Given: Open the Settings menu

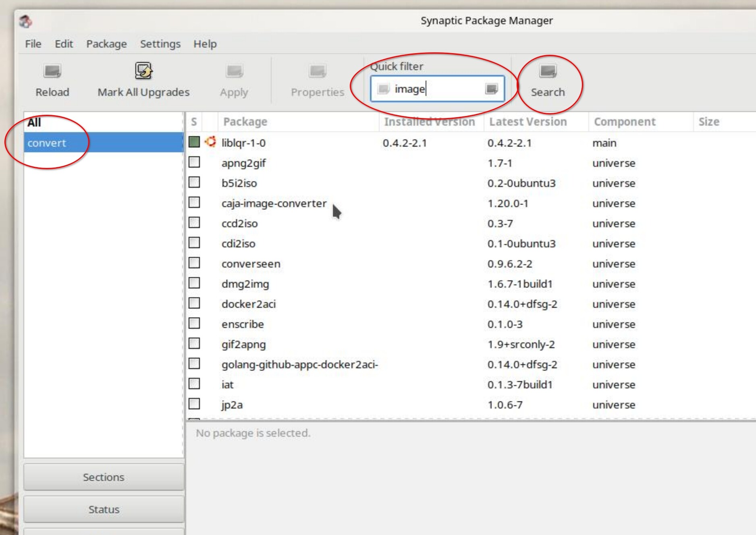Looking at the screenshot, I should [160, 44].
